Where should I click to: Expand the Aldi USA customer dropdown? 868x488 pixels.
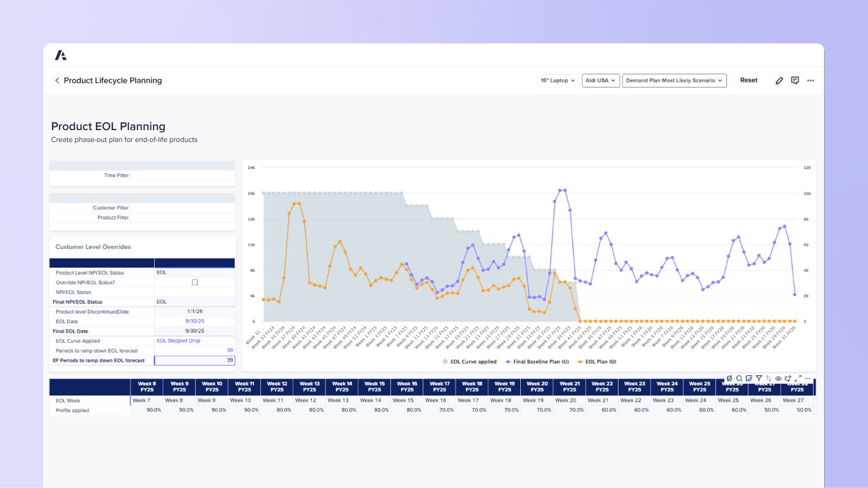click(600, 80)
